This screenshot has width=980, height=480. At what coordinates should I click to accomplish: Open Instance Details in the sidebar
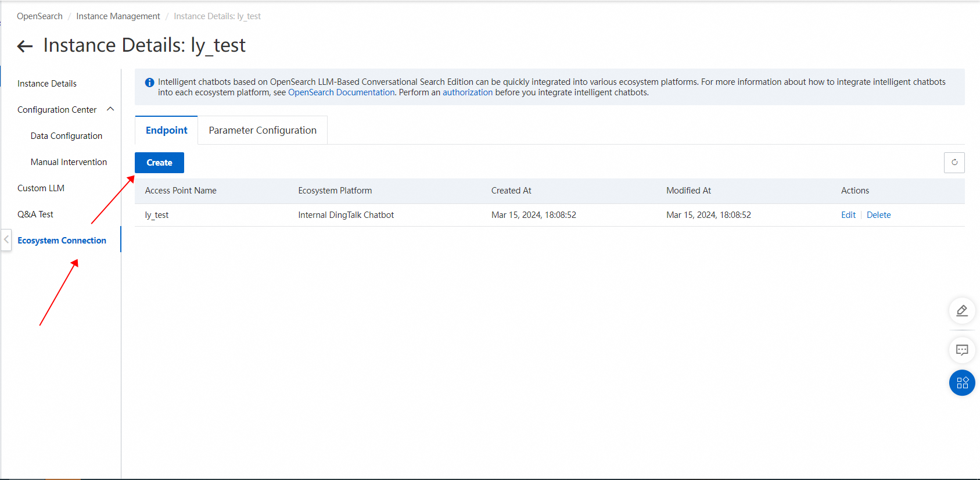click(47, 84)
